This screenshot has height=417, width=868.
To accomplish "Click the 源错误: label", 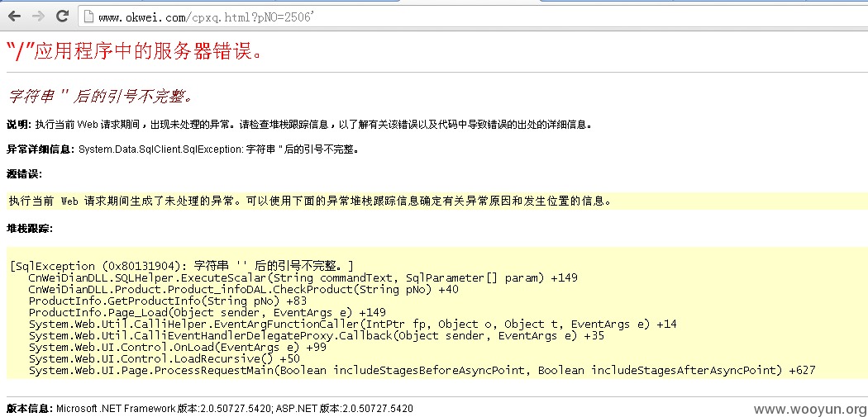I will coord(24,175).
